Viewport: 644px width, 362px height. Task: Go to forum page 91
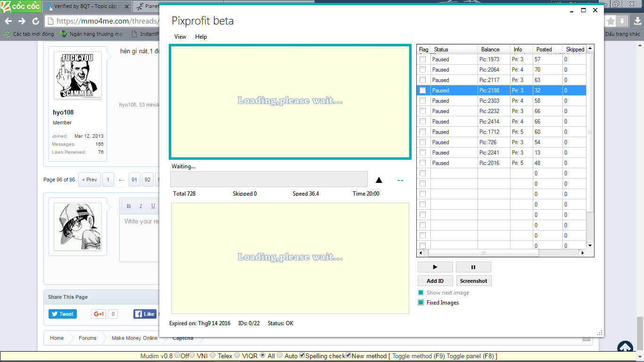pyautogui.click(x=134, y=180)
